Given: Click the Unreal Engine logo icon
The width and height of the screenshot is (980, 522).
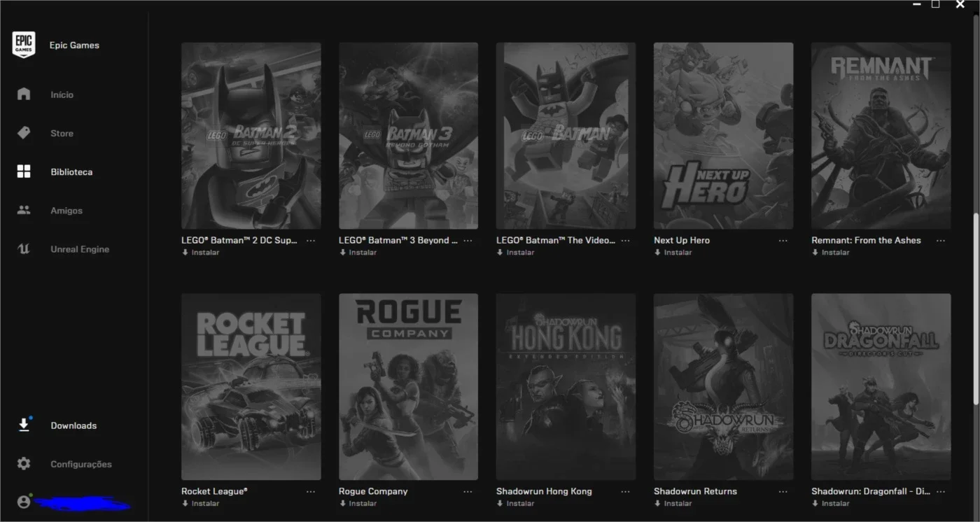Looking at the screenshot, I should click(24, 249).
